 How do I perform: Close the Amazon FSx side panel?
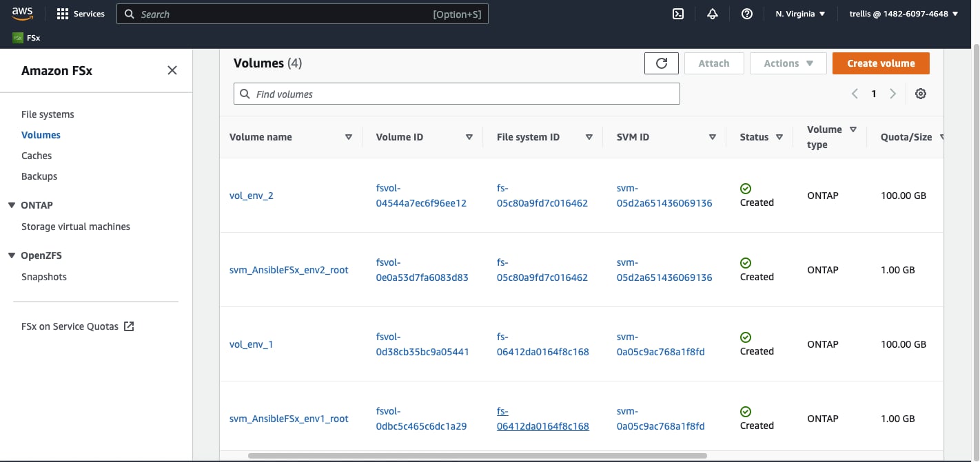pos(172,70)
